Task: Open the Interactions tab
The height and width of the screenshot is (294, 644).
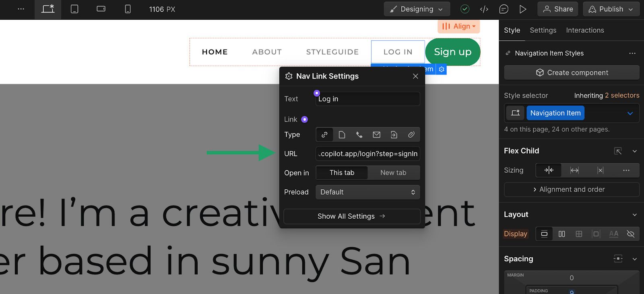Action: tap(584, 30)
